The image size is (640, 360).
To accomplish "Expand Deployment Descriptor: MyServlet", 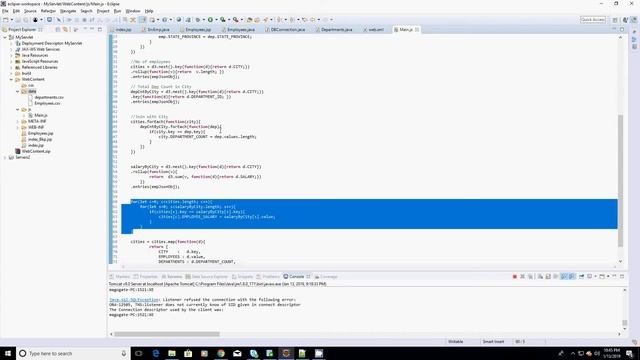I will [x=11, y=43].
